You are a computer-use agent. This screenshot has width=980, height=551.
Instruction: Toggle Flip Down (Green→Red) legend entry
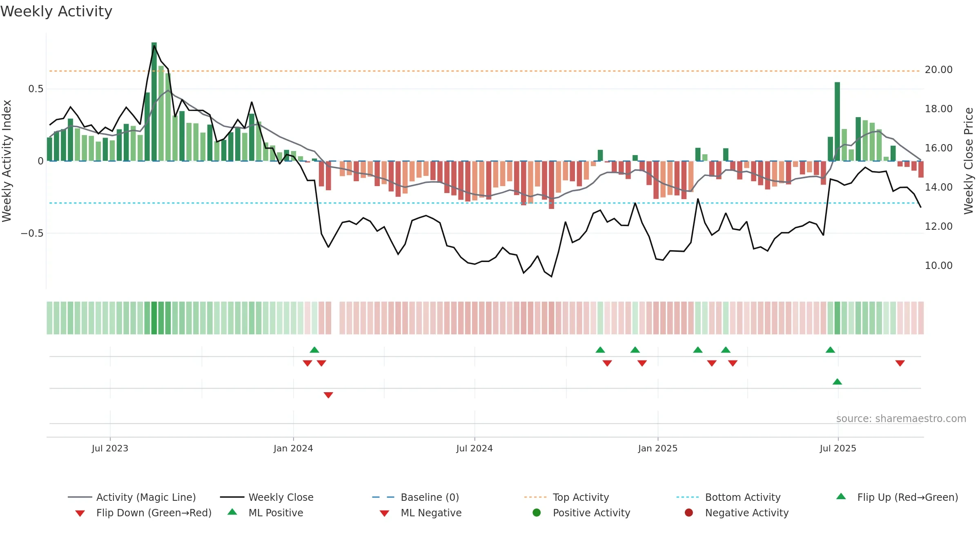tap(143, 513)
